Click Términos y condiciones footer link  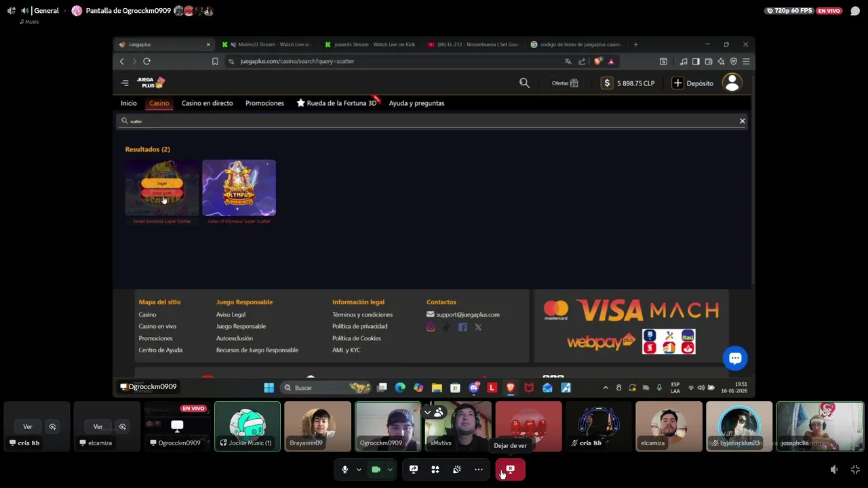click(362, 314)
